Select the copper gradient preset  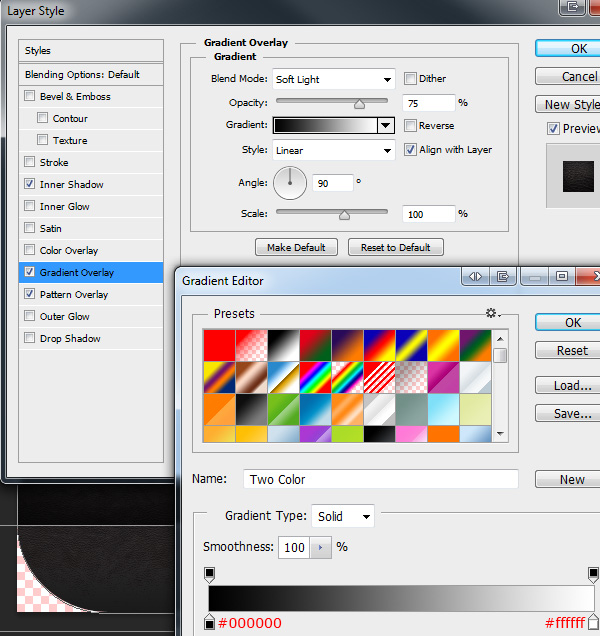(x=252, y=377)
